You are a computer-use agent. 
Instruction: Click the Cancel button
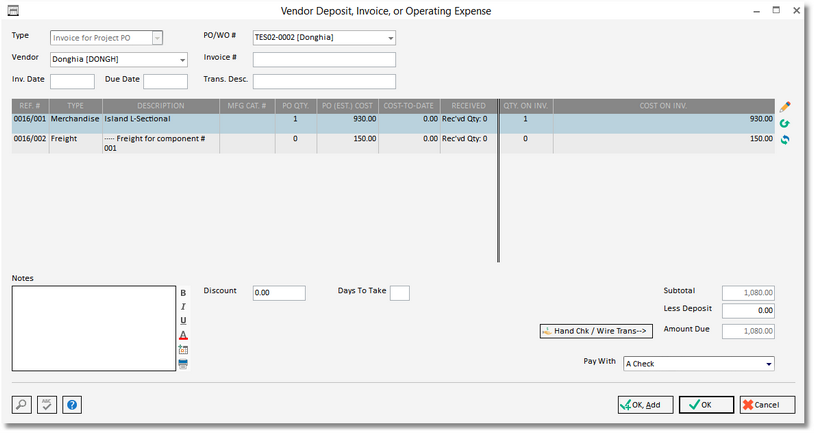pyautogui.click(x=767, y=405)
